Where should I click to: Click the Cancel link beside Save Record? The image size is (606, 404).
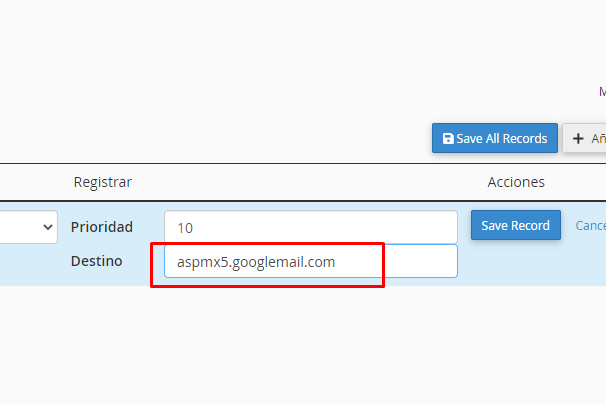(590, 226)
